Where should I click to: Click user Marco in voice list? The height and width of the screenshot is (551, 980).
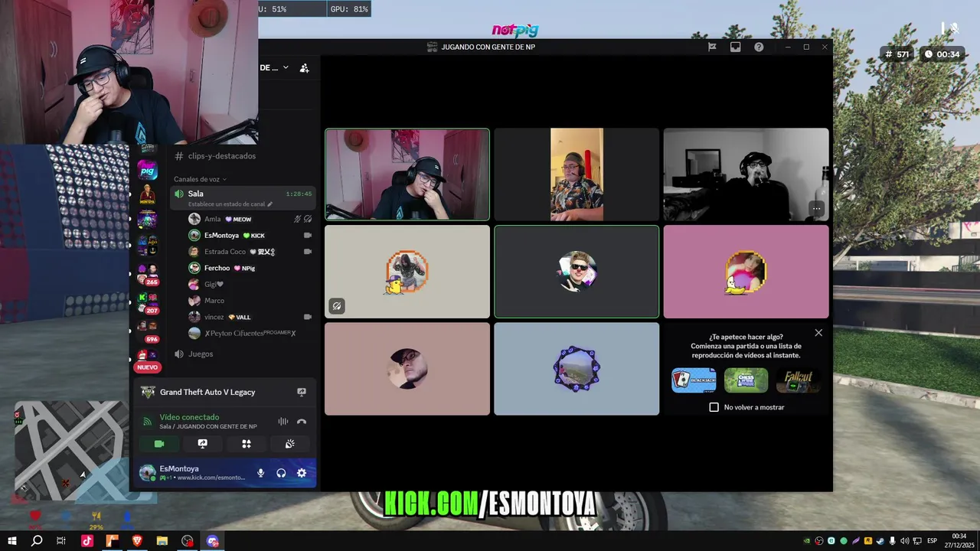pos(214,301)
